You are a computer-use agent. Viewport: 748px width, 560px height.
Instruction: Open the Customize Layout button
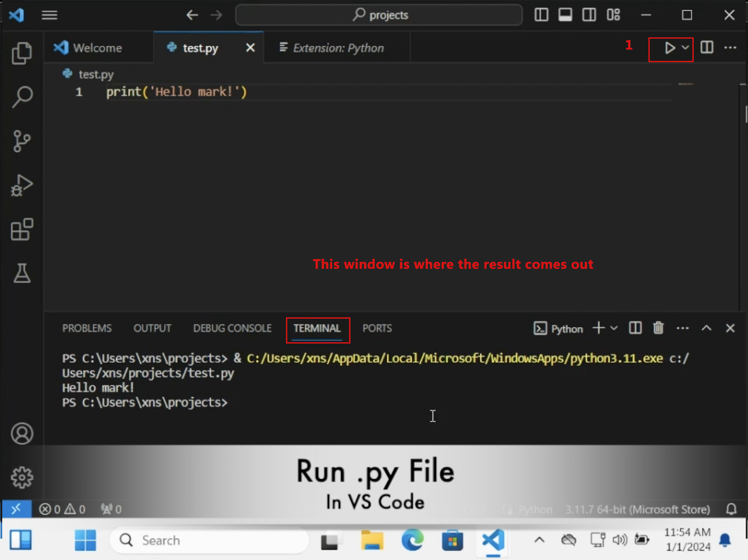point(613,15)
